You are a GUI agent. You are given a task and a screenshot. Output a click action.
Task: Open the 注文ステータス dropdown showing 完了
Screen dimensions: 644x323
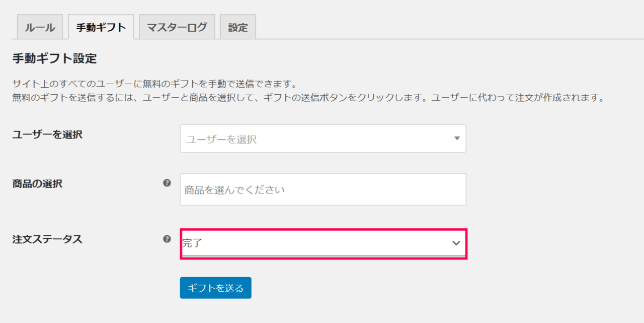(x=324, y=244)
